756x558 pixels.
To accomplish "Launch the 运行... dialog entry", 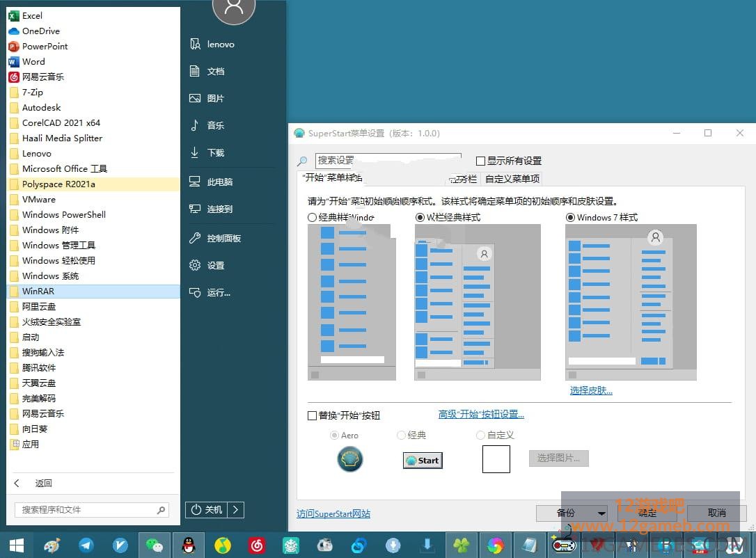I will click(x=210, y=292).
